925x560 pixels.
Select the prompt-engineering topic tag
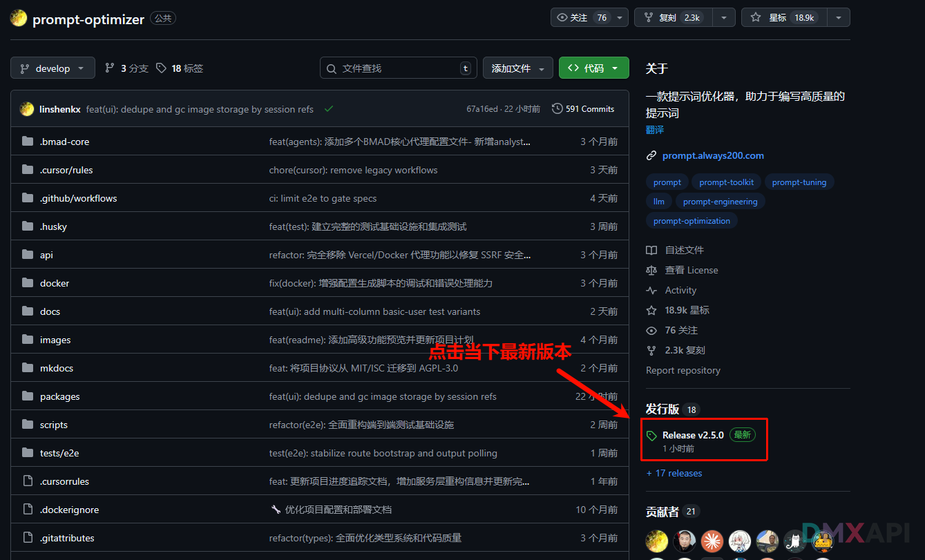coord(720,201)
